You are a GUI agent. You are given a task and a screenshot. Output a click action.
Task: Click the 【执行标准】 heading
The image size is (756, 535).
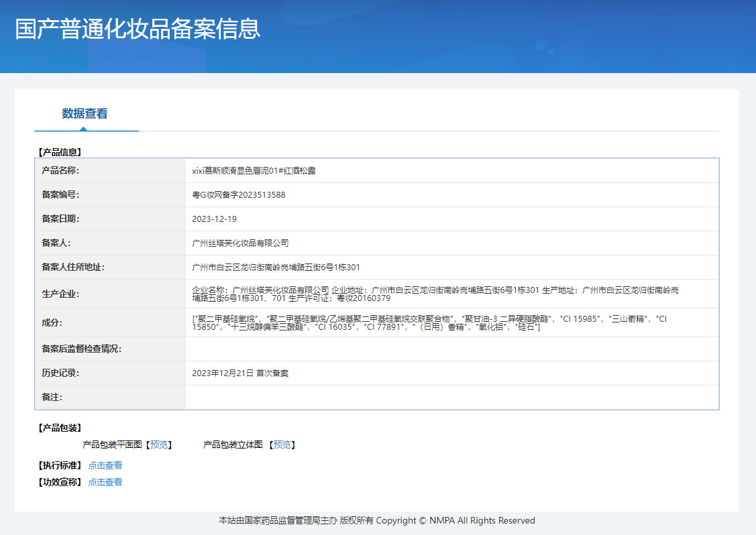pyautogui.click(x=60, y=465)
